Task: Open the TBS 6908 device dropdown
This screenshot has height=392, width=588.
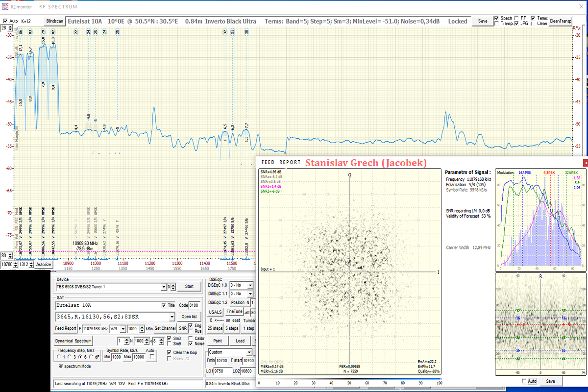Action: 163,287
